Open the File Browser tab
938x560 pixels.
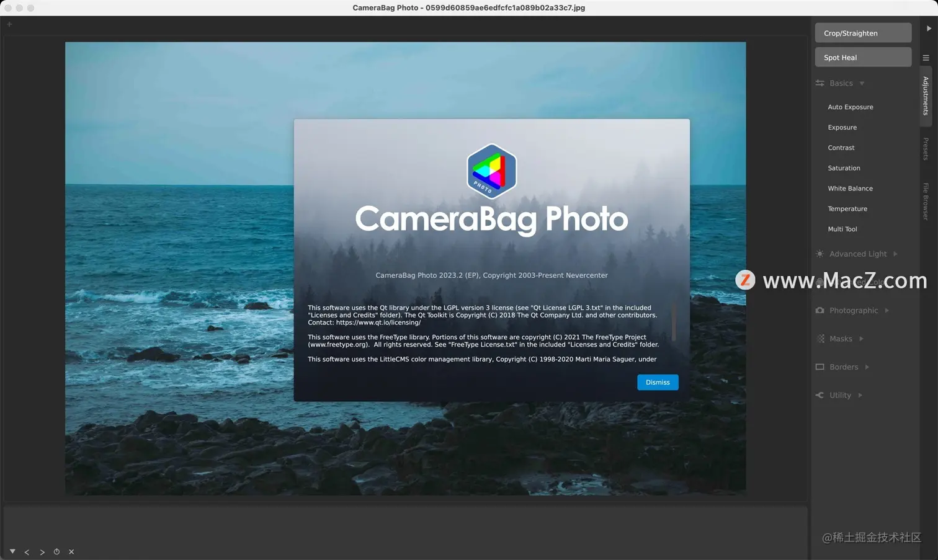[926, 202]
